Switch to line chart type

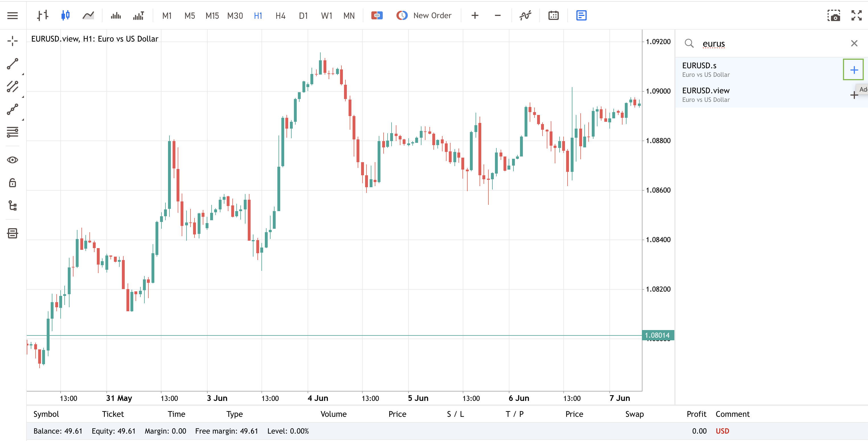point(88,15)
